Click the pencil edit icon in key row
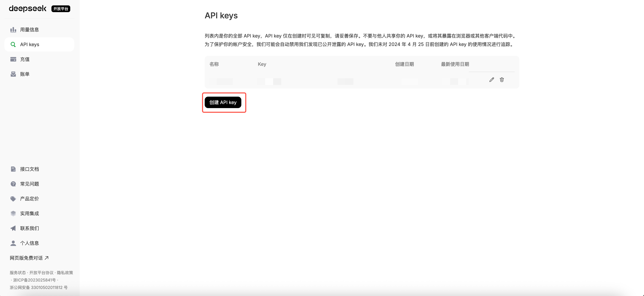The width and height of the screenshot is (644, 296). [x=492, y=80]
